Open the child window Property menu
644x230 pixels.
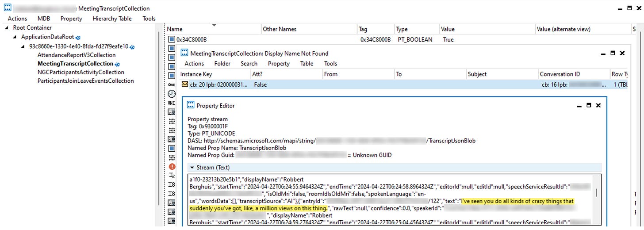[279, 64]
